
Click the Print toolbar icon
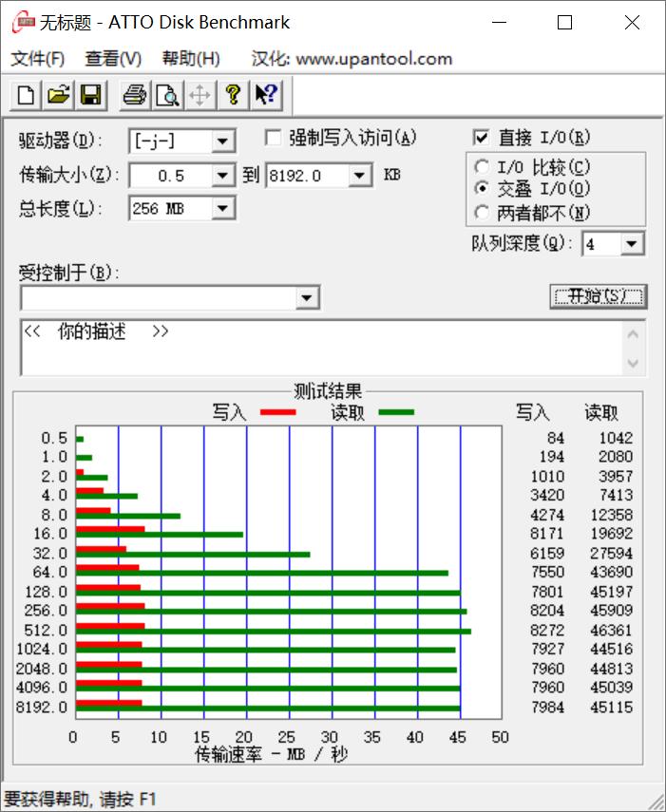[x=135, y=95]
